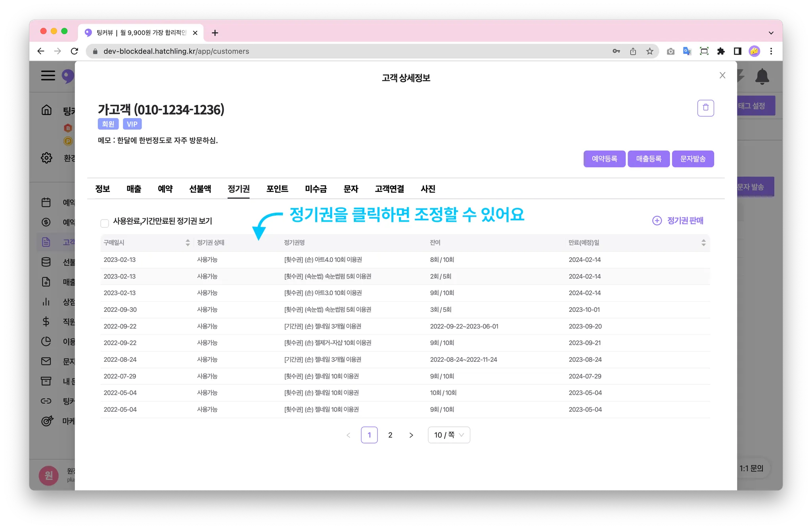Sort by expiration date column arrows
The width and height of the screenshot is (812, 529).
[x=703, y=243]
